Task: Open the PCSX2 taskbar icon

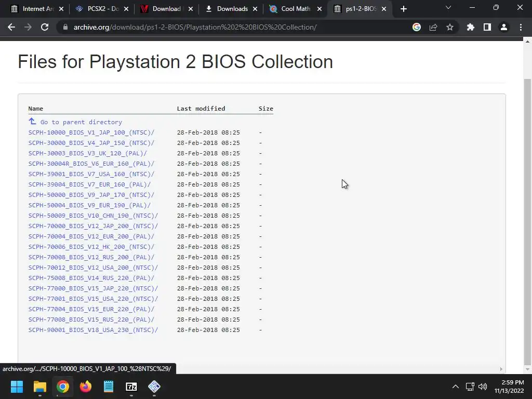Action: pos(154,387)
